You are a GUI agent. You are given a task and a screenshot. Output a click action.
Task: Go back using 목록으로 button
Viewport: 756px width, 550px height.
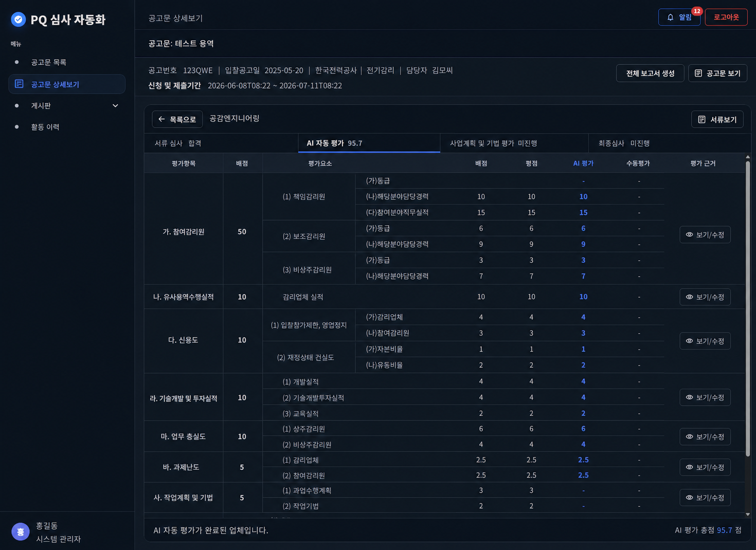(x=177, y=119)
